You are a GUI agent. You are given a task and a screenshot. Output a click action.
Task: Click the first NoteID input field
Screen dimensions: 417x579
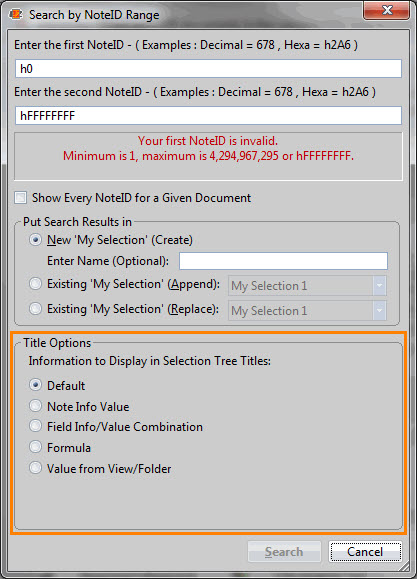click(x=208, y=69)
